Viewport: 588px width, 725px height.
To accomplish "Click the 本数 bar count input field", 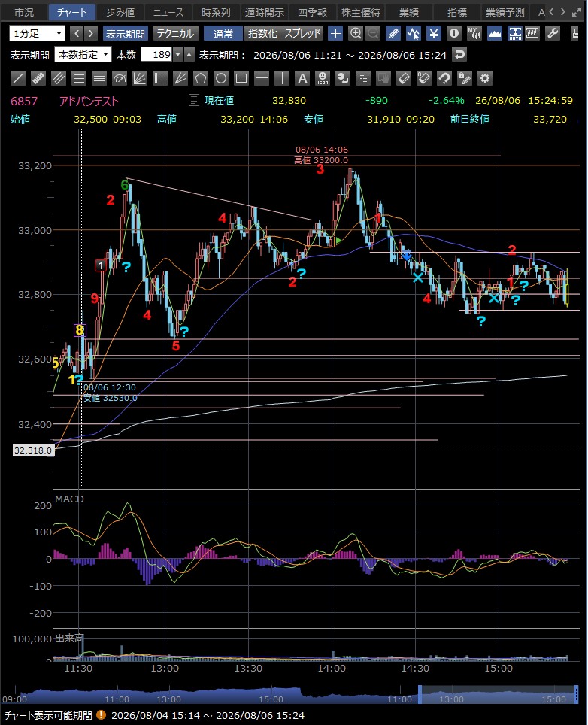I will (156, 55).
